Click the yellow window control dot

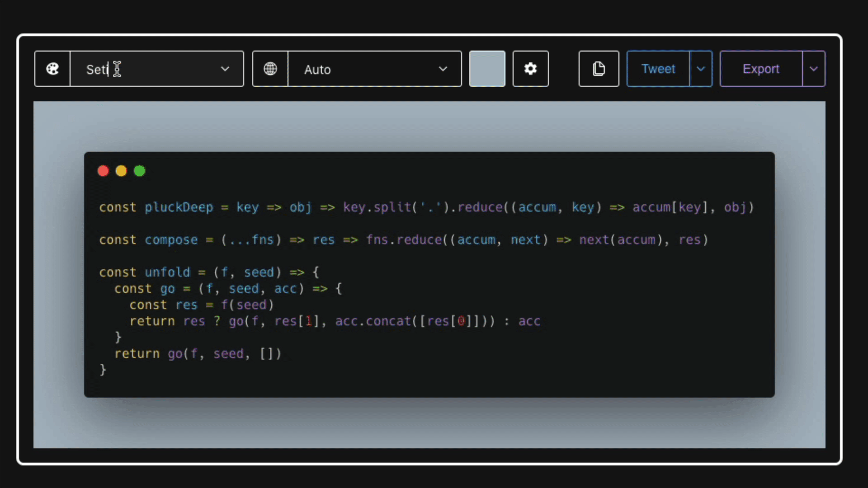121,171
